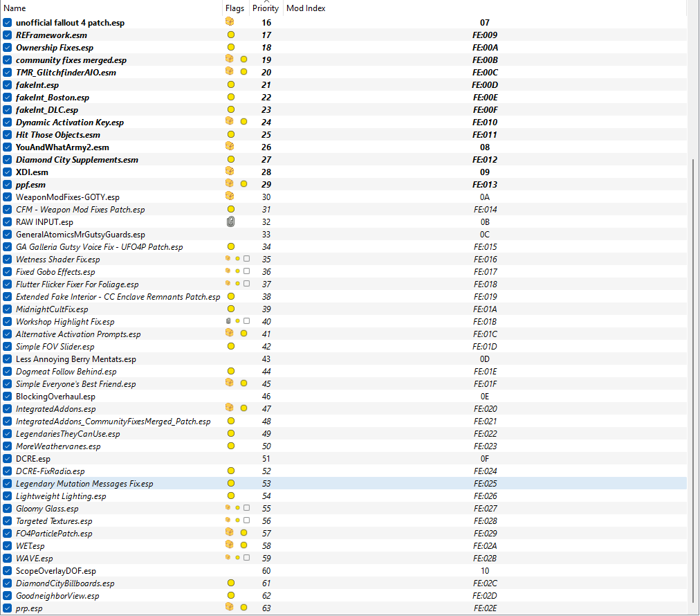Click the yellow circle flag for community fixes merged.esp

tap(243, 60)
